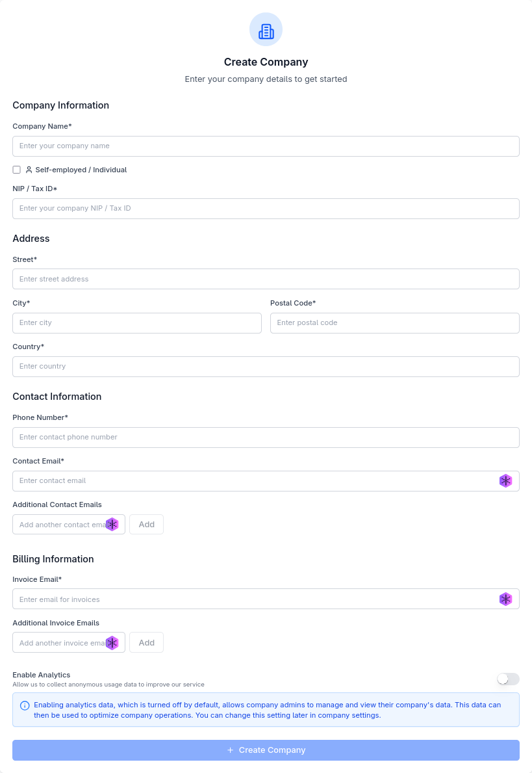Click the Street address input field
Viewport: 532px width, 773px height.
coord(266,278)
